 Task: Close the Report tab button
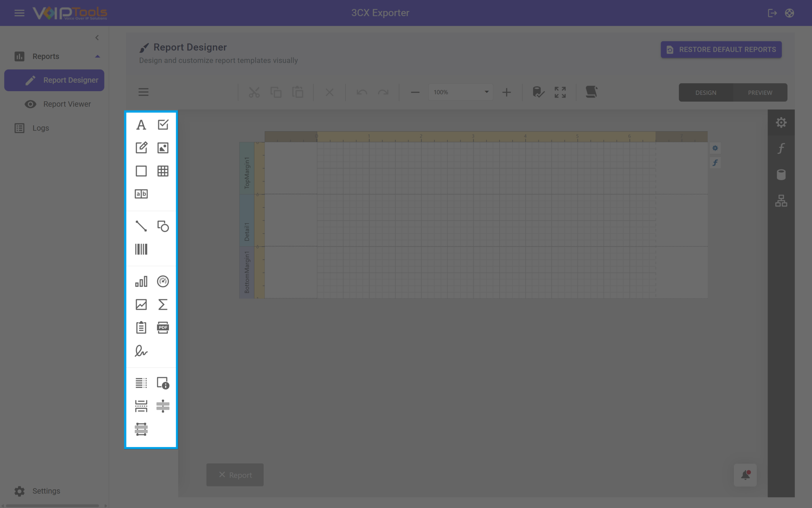(222, 475)
